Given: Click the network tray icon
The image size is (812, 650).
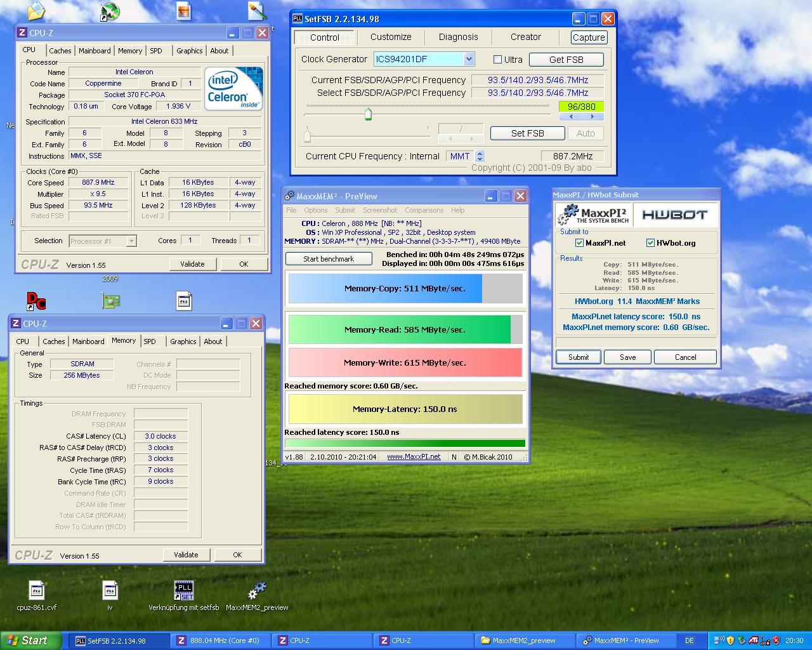Looking at the screenshot, I should [719, 640].
